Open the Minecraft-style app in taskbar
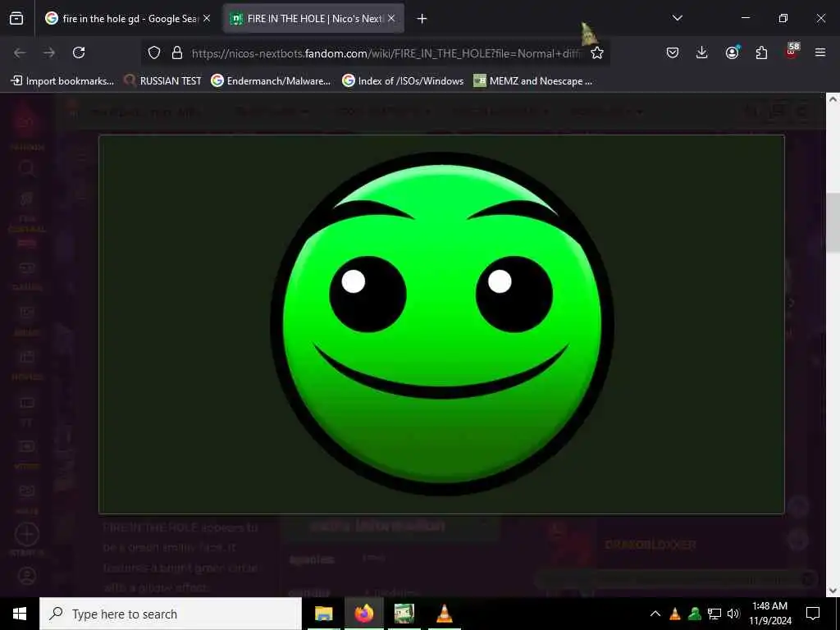This screenshot has width=840, height=630. (404, 614)
